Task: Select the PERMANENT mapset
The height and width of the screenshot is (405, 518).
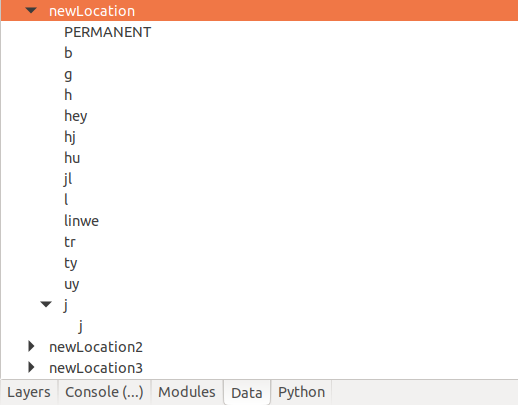Action: pos(107,32)
